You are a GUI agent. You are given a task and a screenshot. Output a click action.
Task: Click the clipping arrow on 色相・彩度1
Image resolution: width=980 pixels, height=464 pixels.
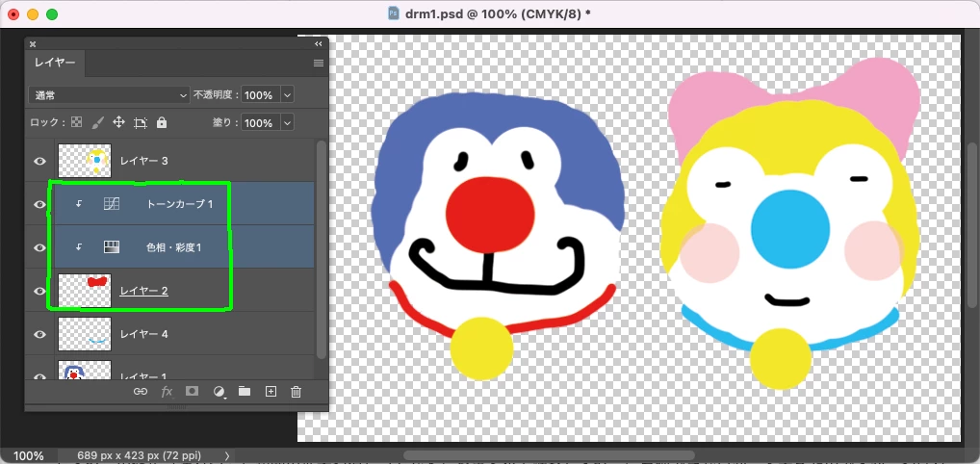tap(79, 247)
